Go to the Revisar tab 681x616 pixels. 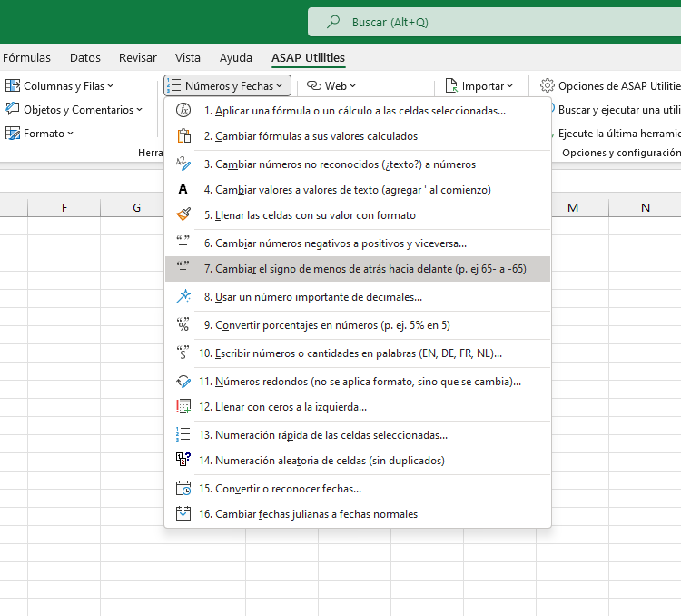pyautogui.click(x=138, y=57)
